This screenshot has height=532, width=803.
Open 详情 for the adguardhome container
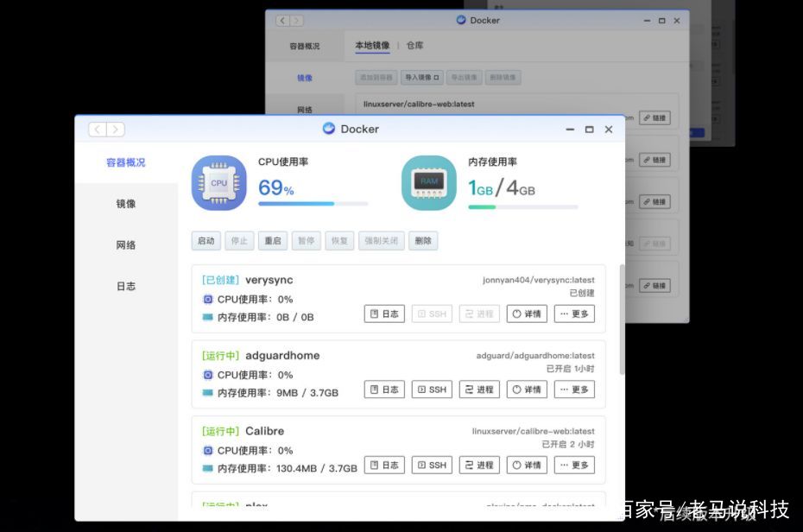(x=527, y=389)
